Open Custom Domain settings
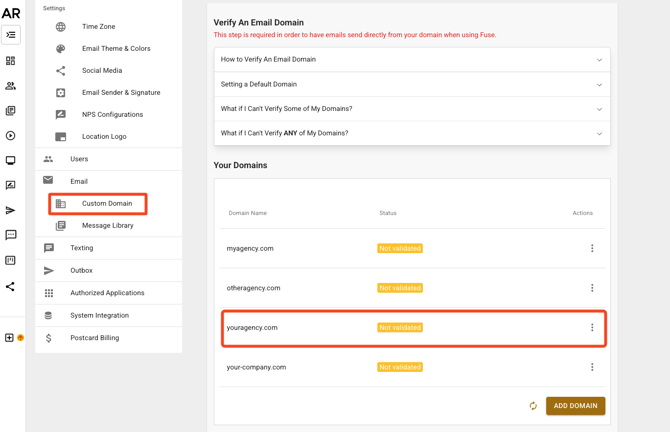The width and height of the screenshot is (670, 432). coord(107,204)
